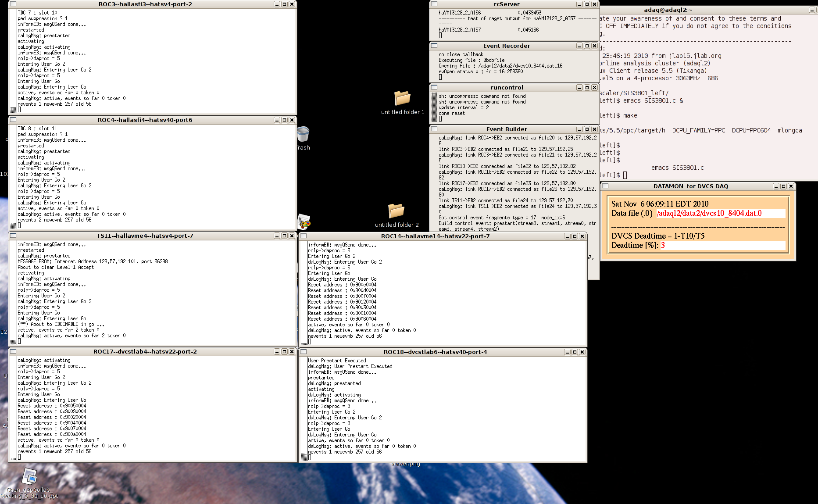Open the Trash icon on the desktop

pyautogui.click(x=303, y=134)
